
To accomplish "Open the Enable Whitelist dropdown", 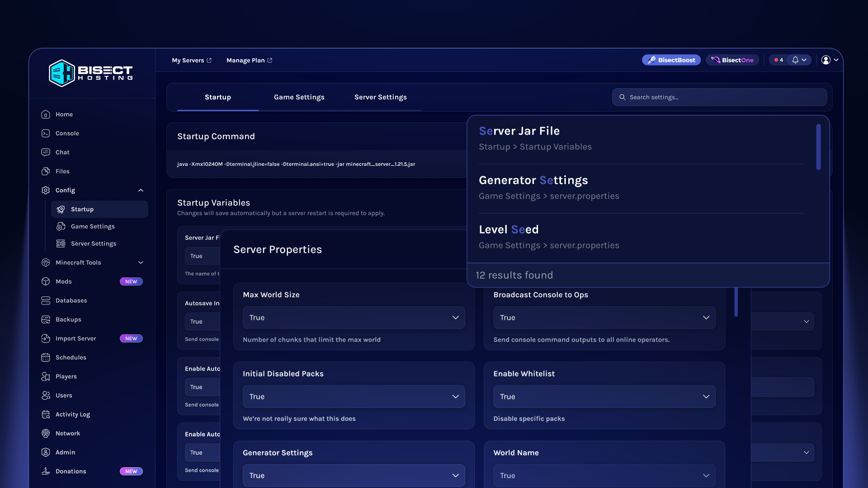I will (604, 397).
